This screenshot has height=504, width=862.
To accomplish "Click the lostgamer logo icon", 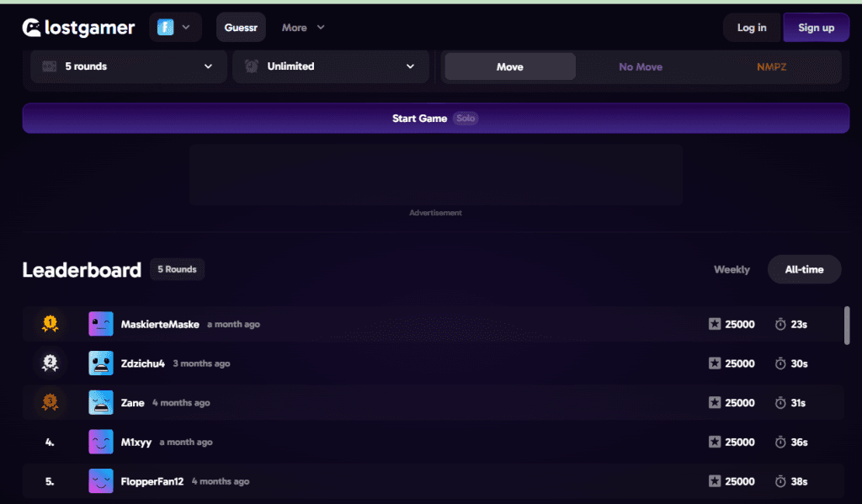I will tap(31, 28).
